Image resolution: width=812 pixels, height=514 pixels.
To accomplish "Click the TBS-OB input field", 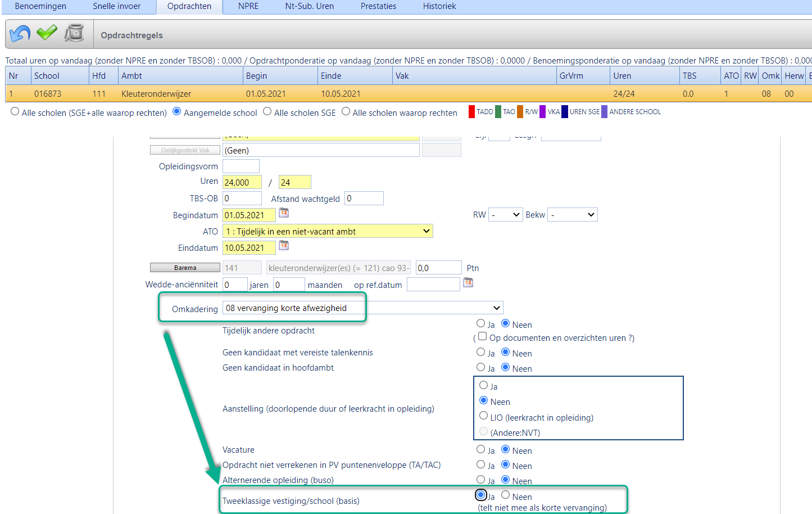I will click(242, 198).
